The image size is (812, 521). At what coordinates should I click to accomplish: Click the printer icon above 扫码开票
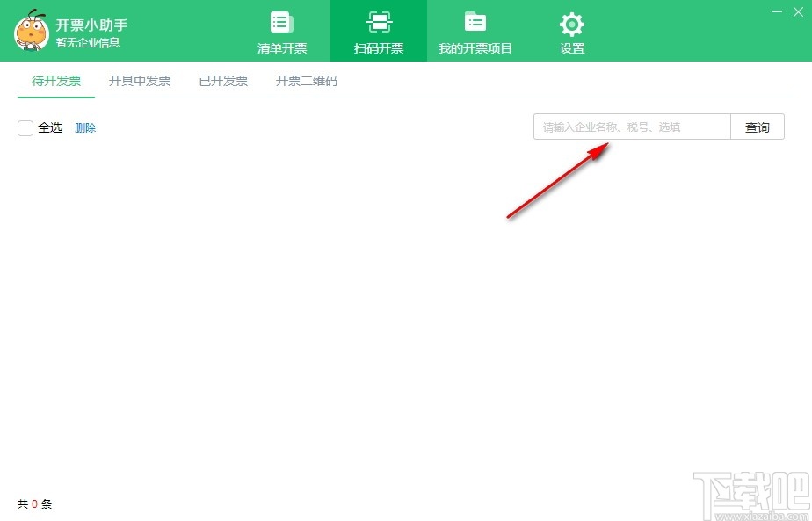378,23
